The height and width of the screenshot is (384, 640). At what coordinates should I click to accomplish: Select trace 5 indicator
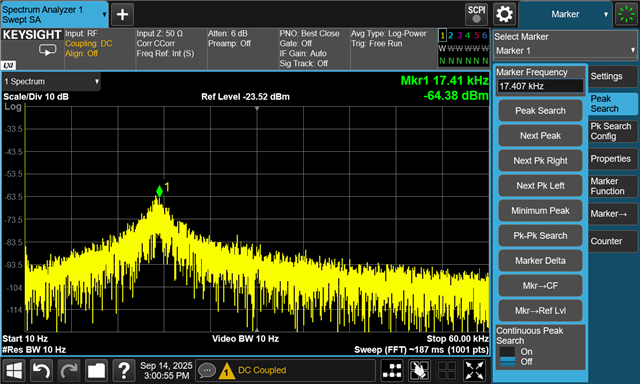pyautogui.click(x=476, y=36)
